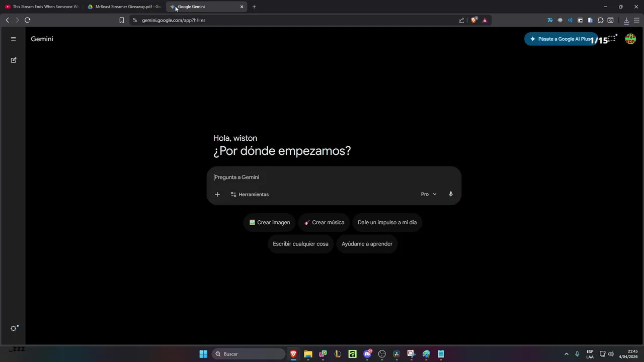The image size is (644, 362).
Task: Select the Ayúdame a aprender chip
Action: click(x=367, y=244)
